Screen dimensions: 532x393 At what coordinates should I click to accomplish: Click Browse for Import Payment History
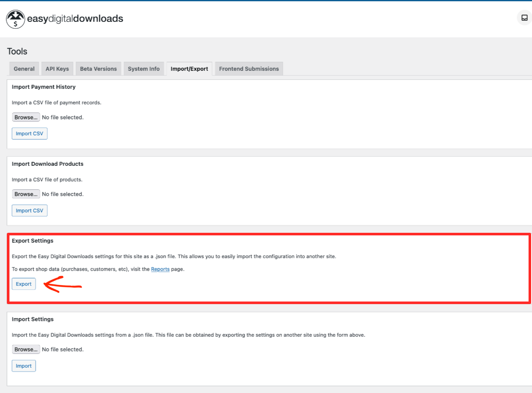[26, 117]
